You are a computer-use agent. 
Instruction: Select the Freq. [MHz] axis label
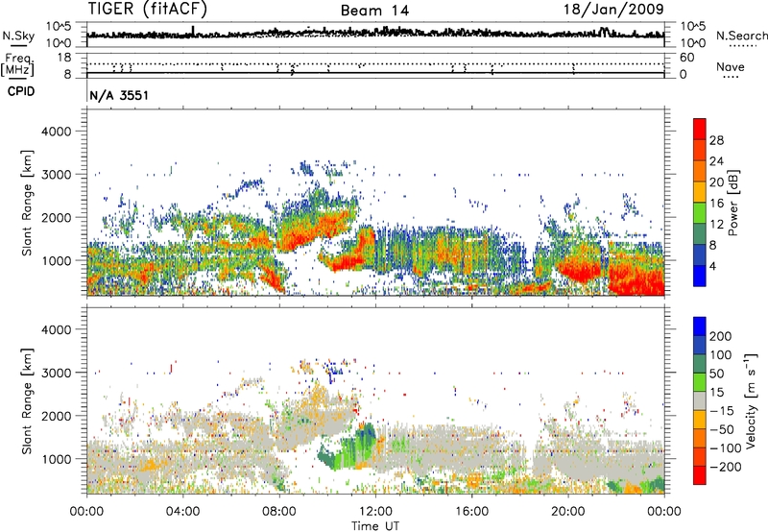click(17, 65)
